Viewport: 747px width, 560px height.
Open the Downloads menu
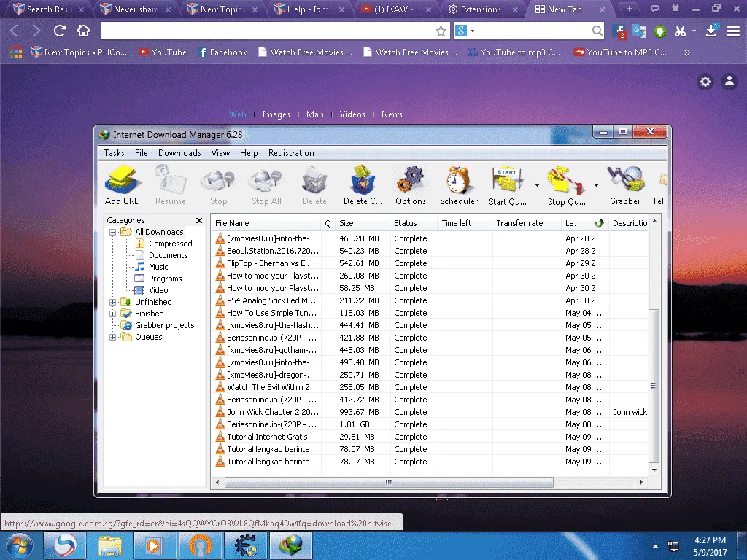point(179,153)
